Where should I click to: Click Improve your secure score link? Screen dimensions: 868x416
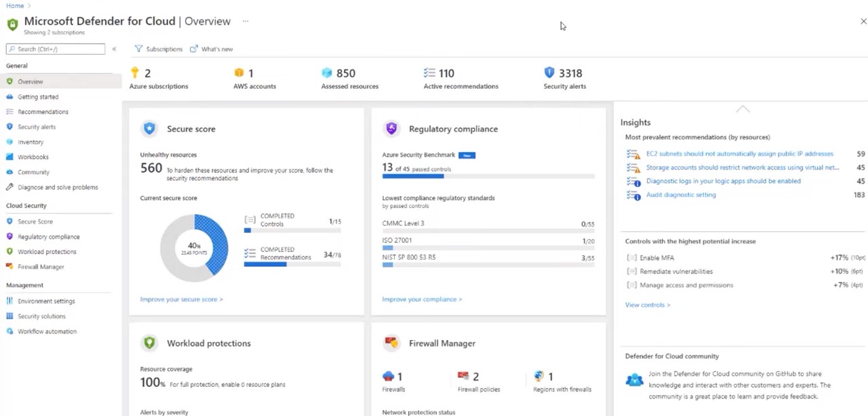(181, 299)
